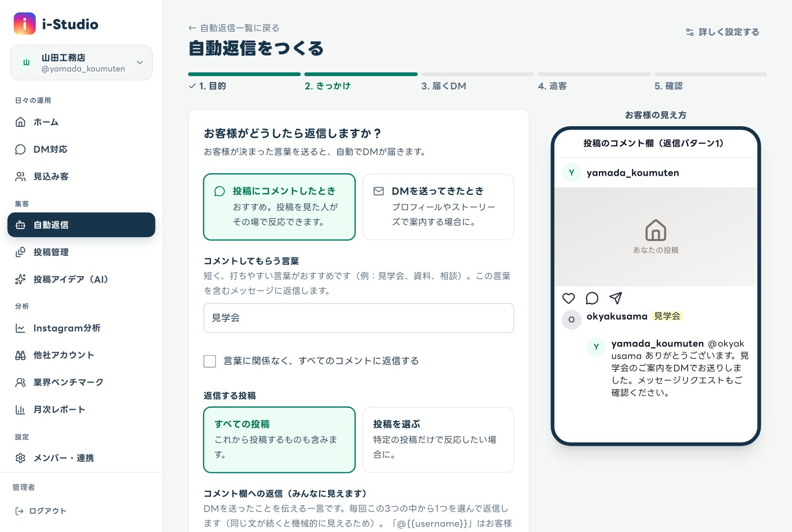Jump to step 3. 届くDM
792x532 pixels.
pos(444,86)
